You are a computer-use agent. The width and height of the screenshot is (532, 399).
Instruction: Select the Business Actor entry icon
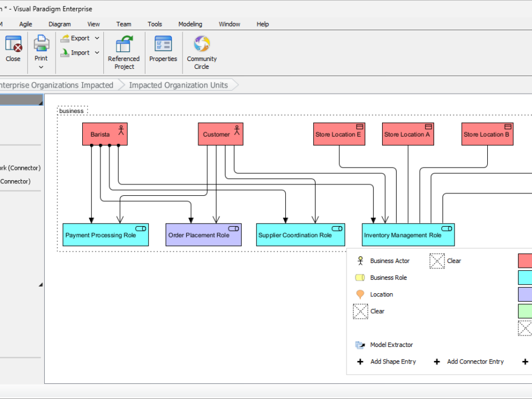click(361, 261)
